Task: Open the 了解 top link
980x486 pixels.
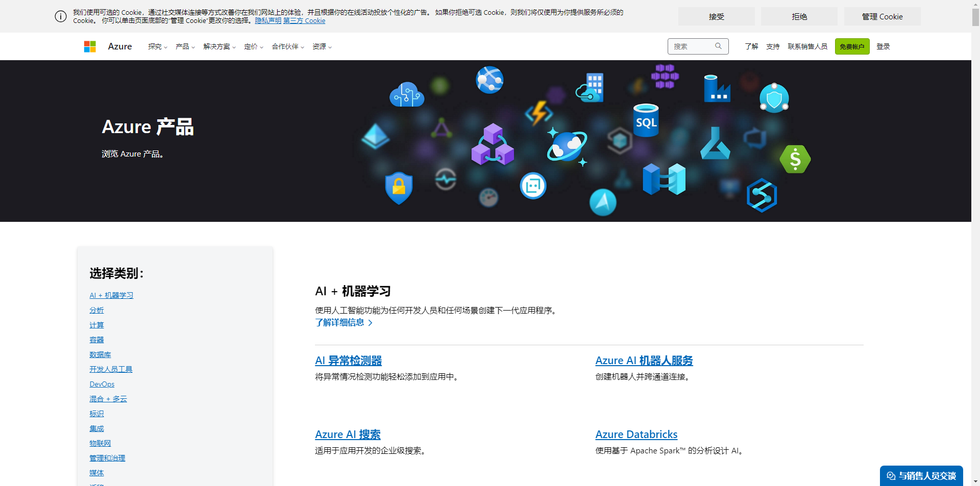Action: click(751, 46)
